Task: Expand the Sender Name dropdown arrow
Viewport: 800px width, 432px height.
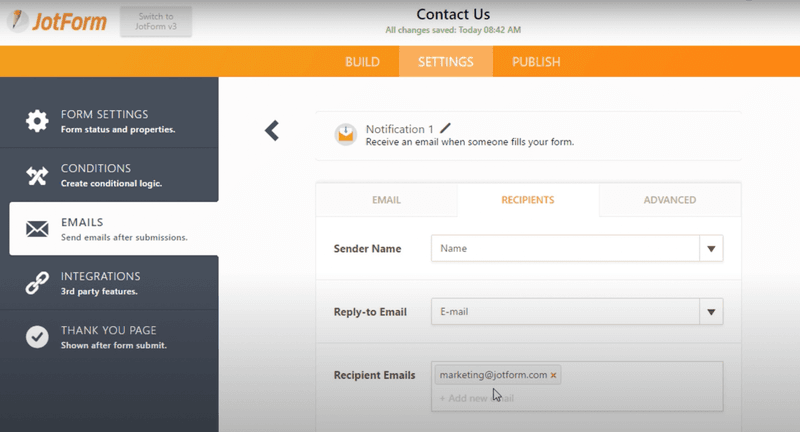Action: pos(711,248)
